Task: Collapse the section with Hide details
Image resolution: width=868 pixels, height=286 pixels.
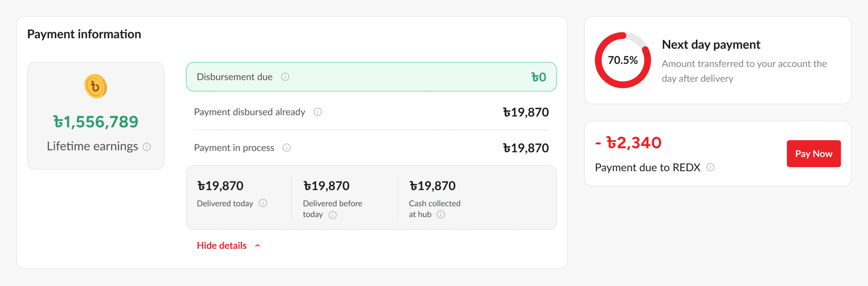Action: click(222, 245)
